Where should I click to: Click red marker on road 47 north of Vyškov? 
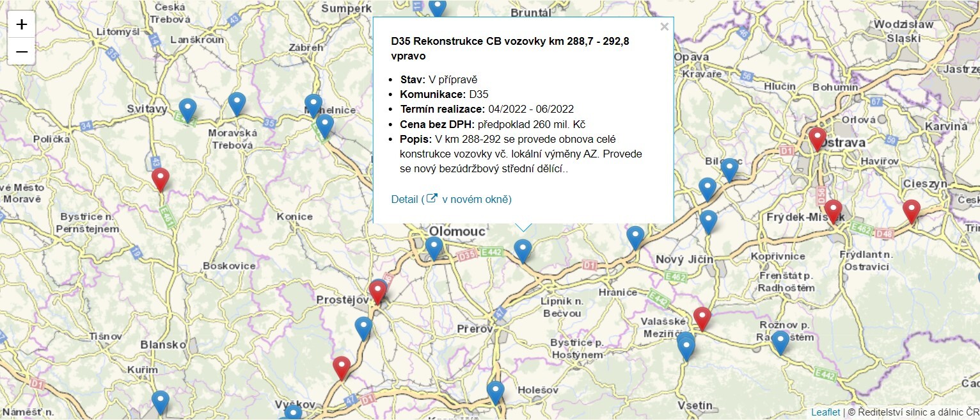click(x=342, y=369)
